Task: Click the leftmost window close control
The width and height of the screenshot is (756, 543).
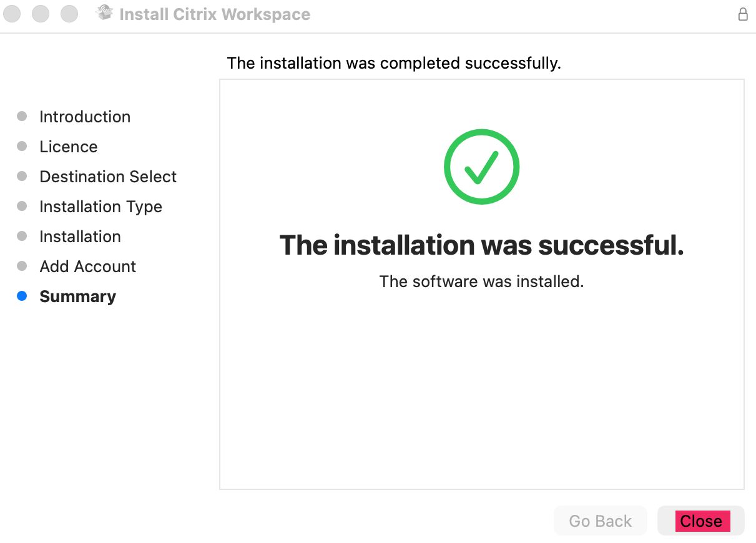Action: pyautogui.click(x=12, y=14)
